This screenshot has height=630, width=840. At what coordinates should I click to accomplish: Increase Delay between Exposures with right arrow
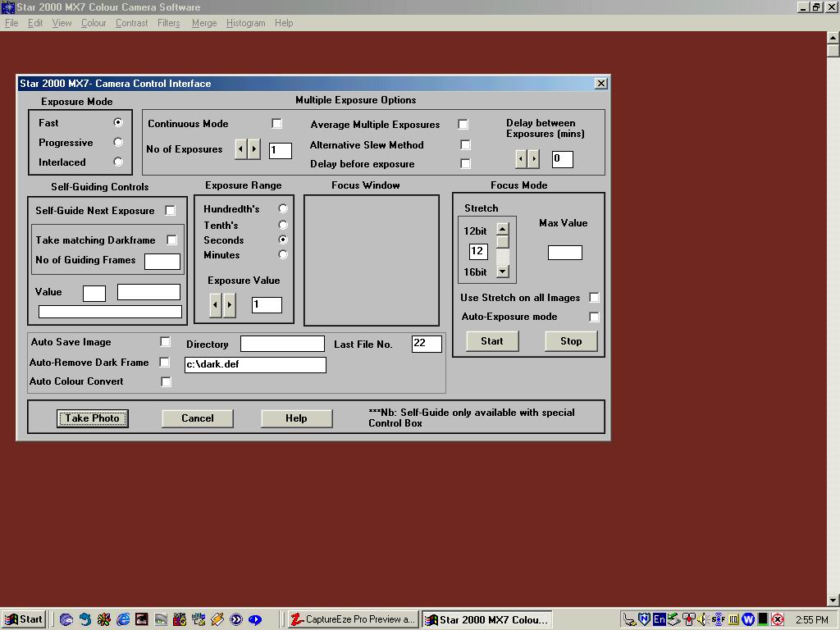point(533,158)
